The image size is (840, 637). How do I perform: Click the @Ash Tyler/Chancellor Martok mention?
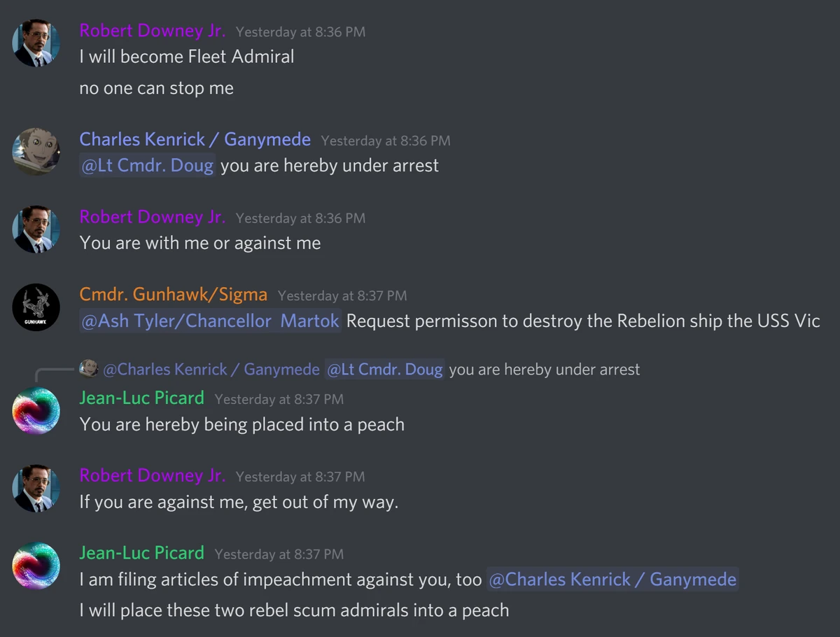click(x=210, y=321)
